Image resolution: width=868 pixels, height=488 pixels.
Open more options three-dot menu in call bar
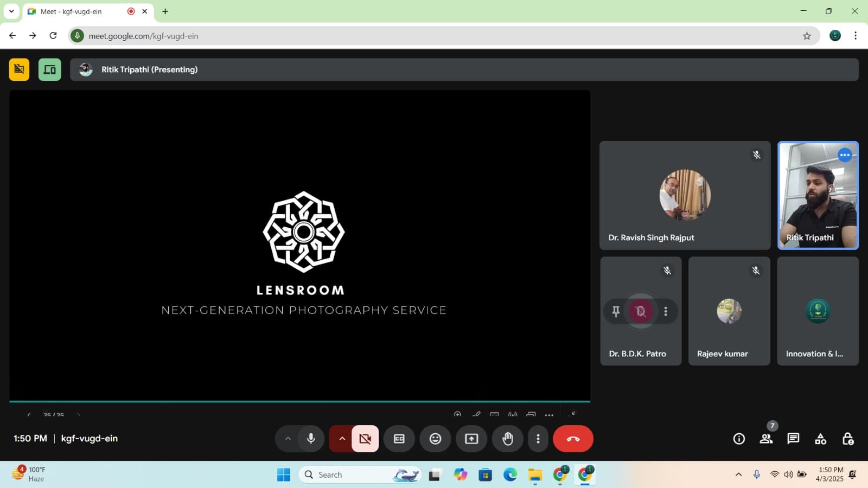(538, 439)
